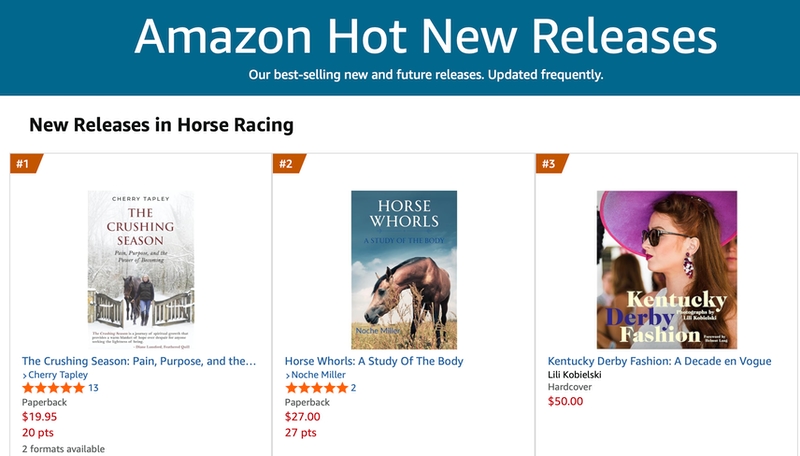
Task: Show the 13 reviews for The Crushing Season
Action: tap(94, 388)
